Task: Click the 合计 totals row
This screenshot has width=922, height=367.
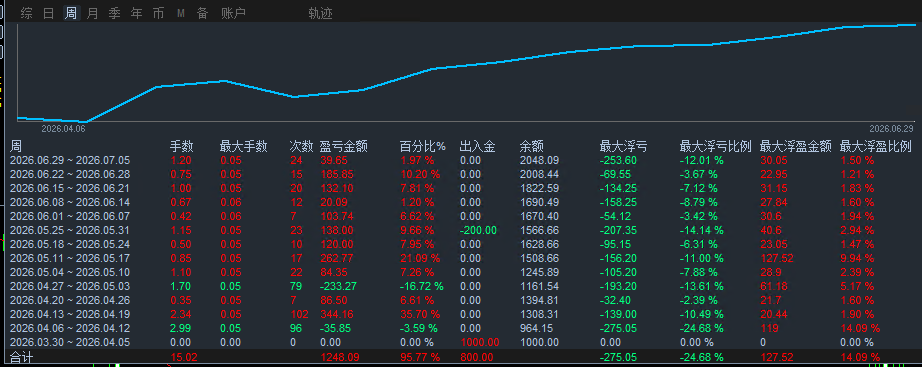Action: click(x=461, y=357)
